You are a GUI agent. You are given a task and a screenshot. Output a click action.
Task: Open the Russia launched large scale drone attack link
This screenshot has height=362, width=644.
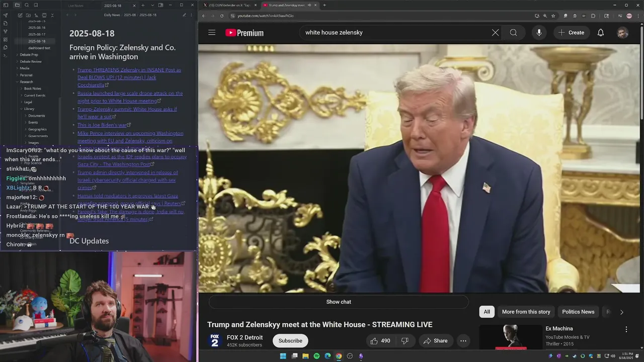pyautogui.click(x=130, y=97)
